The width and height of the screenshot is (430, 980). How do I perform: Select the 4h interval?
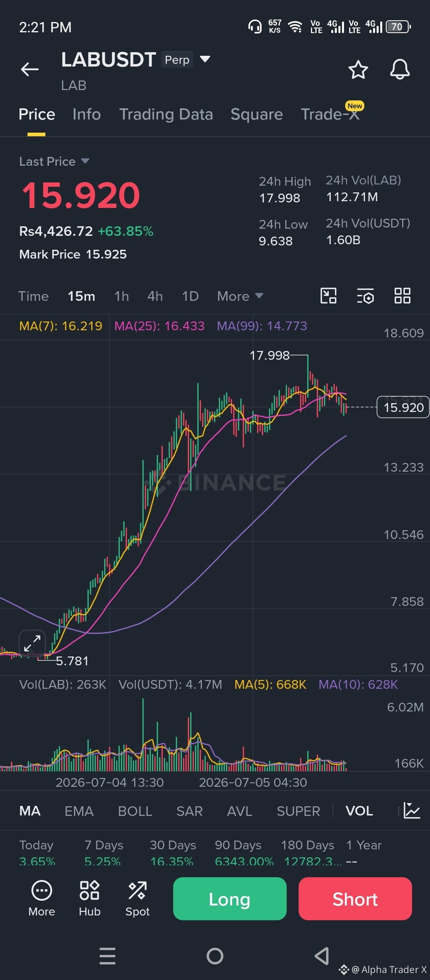click(155, 296)
